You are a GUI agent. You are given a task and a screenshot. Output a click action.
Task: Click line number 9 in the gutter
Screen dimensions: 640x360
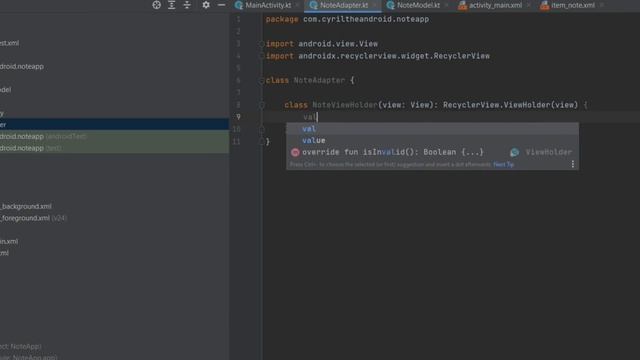point(238,117)
